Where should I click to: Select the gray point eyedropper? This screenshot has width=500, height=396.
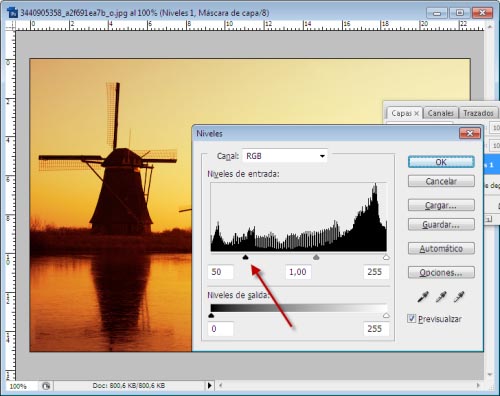click(x=441, y=297)
